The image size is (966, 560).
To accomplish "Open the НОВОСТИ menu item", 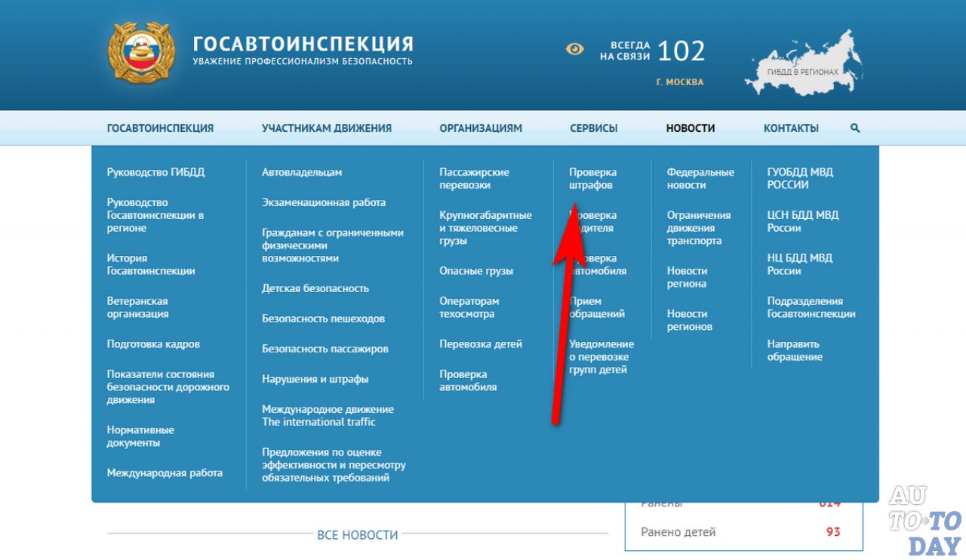I will (691, 128).
